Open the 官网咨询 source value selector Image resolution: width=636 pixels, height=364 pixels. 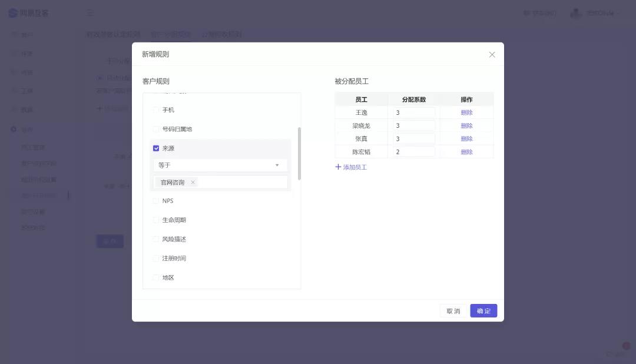pyautogui.click(x=241, y=183)
